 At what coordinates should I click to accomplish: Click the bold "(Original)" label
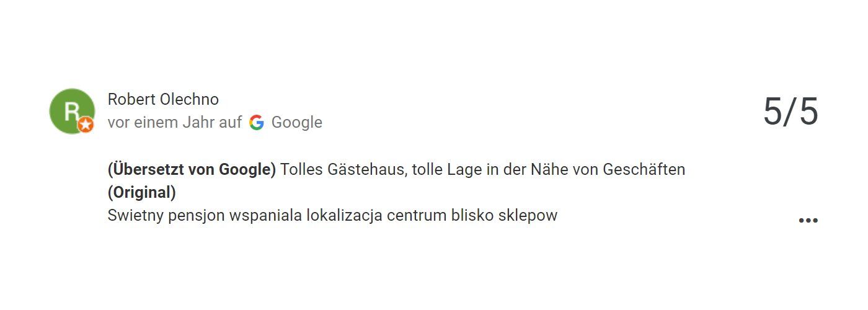(141, 192)
